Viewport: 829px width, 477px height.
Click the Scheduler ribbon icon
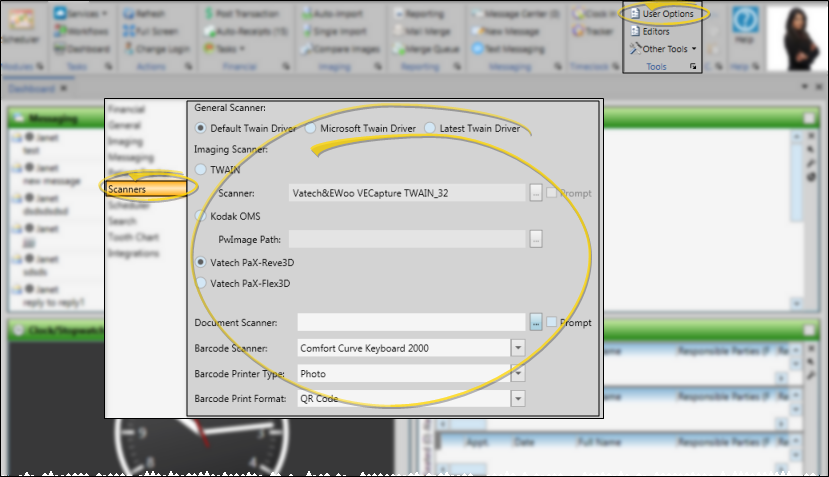pos(20,24)
